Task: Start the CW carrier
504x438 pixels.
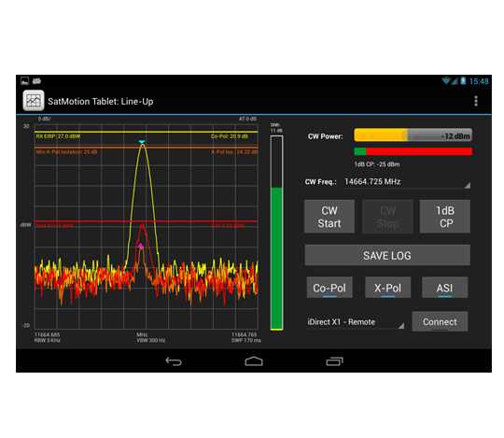Action: point(329,217)
